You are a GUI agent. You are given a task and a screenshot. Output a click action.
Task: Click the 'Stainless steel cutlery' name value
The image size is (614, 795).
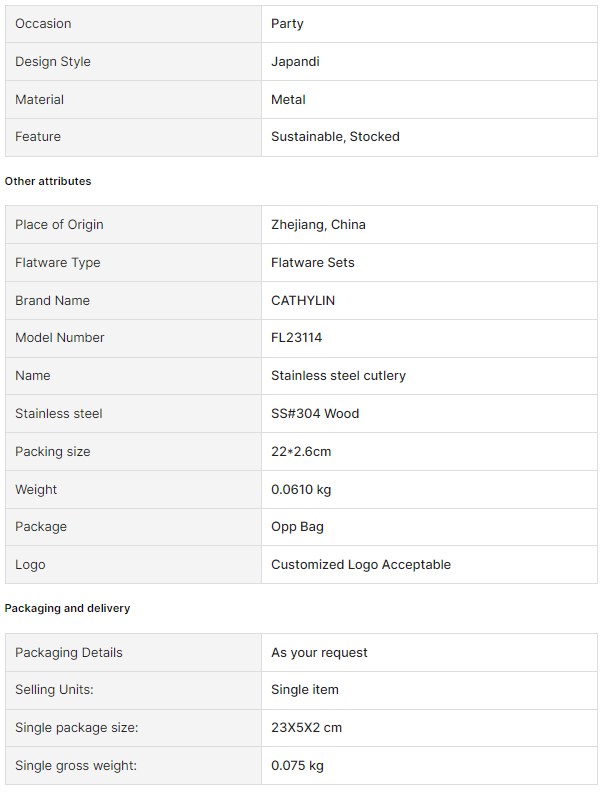[338, 376]
